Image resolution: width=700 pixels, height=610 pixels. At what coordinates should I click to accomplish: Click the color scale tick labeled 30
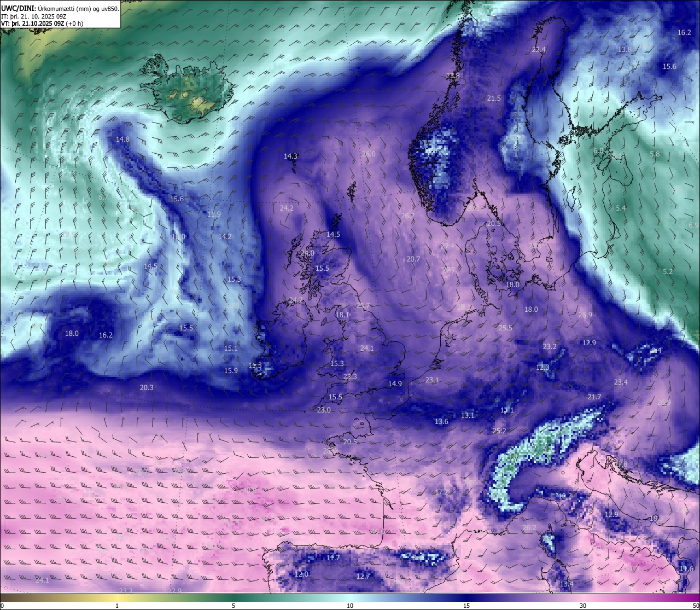click(583, 606)
